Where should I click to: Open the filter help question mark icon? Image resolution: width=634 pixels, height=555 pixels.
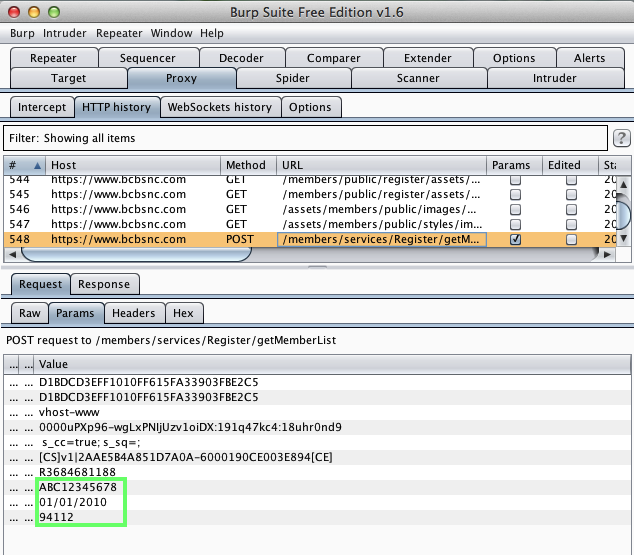point(621,138)
